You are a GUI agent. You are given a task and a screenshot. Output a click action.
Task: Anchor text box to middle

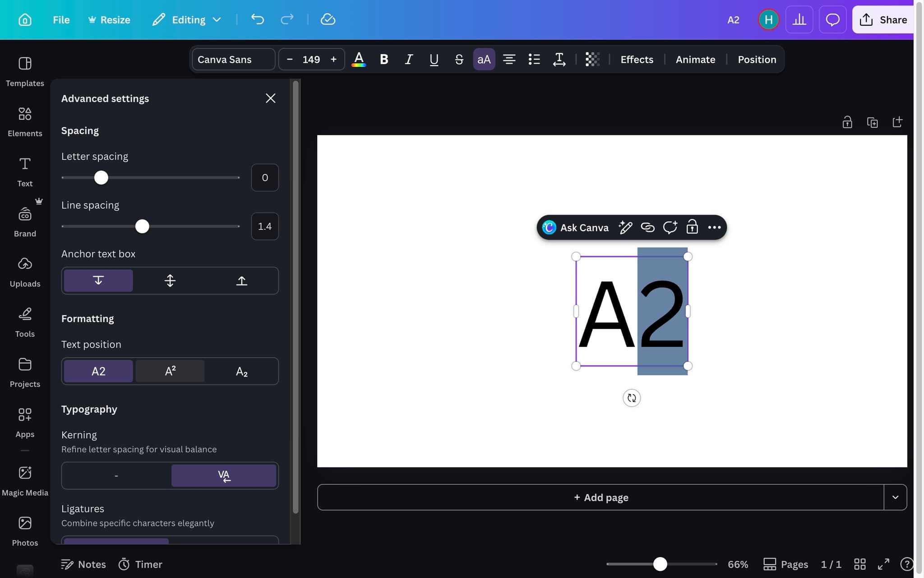(x=170, y=280)
